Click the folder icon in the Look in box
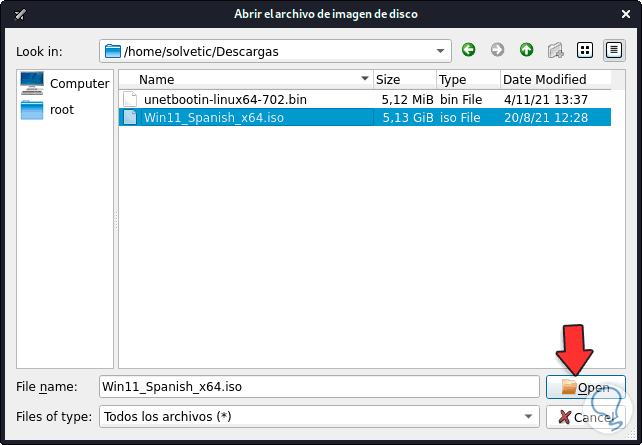 point(113,51)
